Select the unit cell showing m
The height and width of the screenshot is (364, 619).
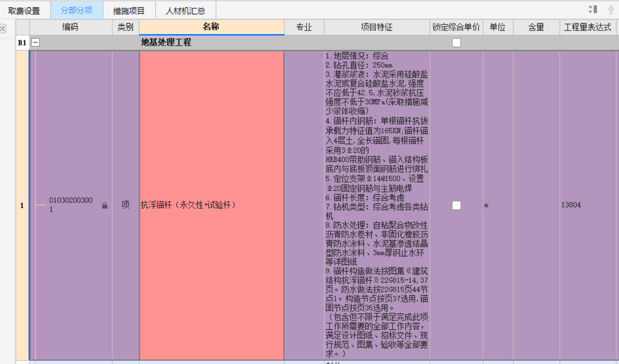(498, 205)
